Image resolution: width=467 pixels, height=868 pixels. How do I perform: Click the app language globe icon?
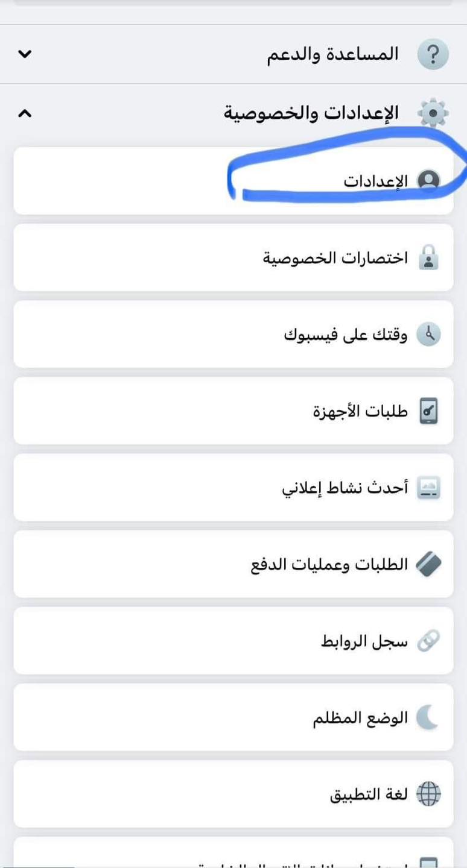pos(429,794)
